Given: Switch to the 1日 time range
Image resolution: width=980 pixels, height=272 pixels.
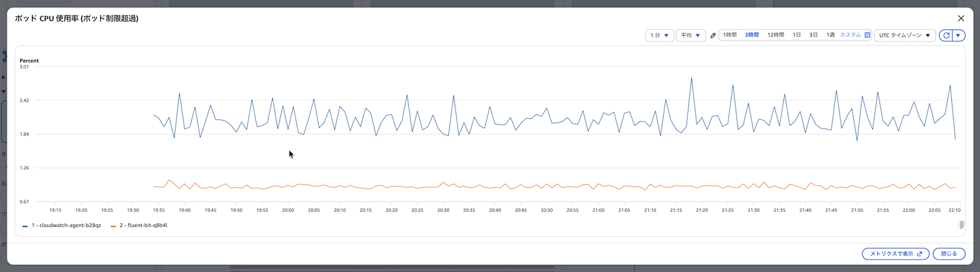Looking at the screenshot, I should pos(797,35).
